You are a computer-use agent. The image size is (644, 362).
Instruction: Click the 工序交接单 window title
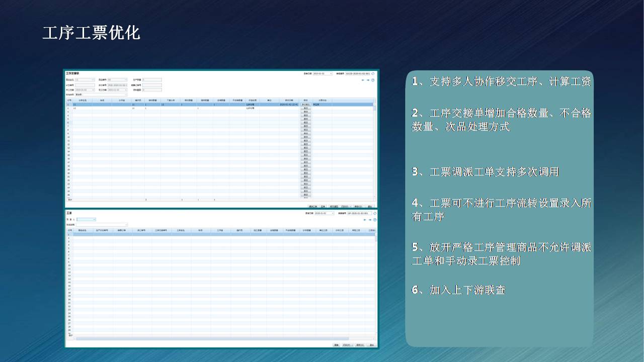[72, 73]
